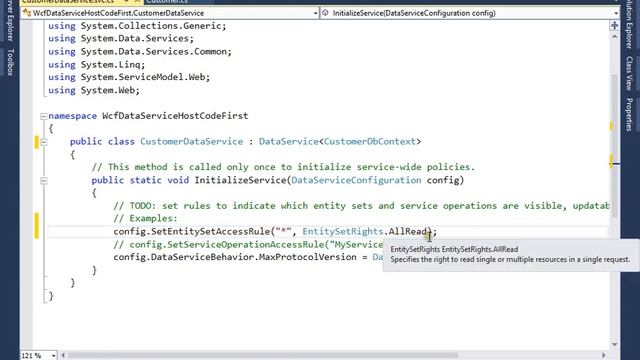Screen dimensions: 640x360
Task: Click the vertical scrollbar up arrow
Action: pos(614,36)
